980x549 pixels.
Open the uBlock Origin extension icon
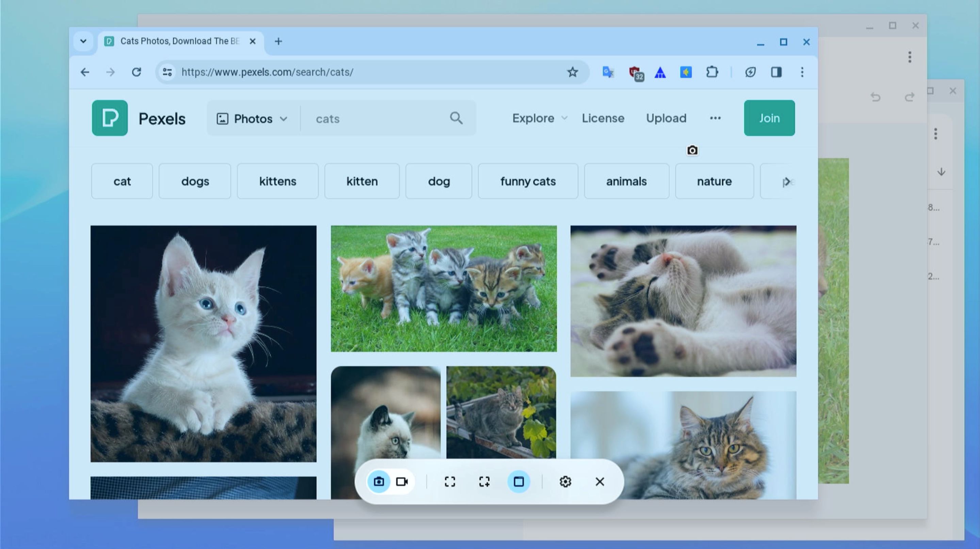(636, 72)
